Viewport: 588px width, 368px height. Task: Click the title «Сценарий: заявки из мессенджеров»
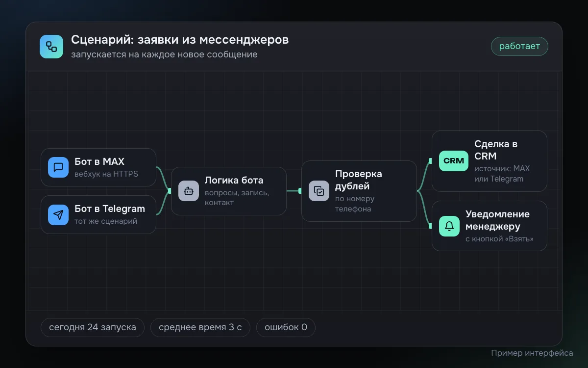click(180, 40)
